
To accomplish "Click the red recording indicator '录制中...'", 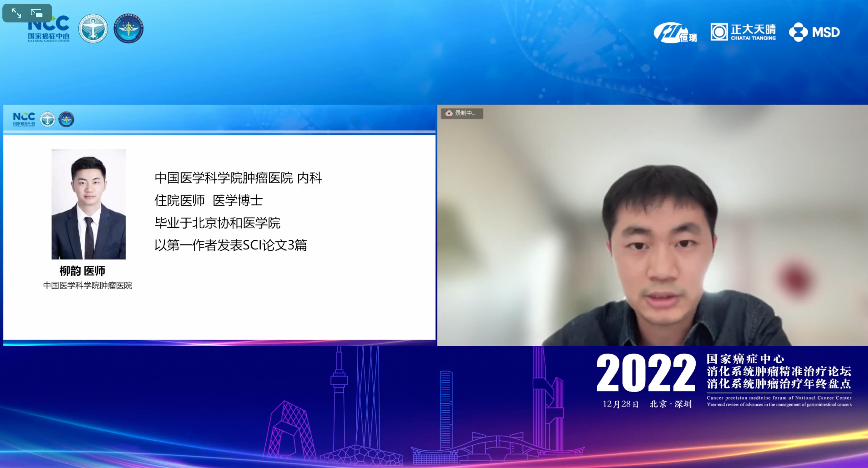I will tap(462, 113).
